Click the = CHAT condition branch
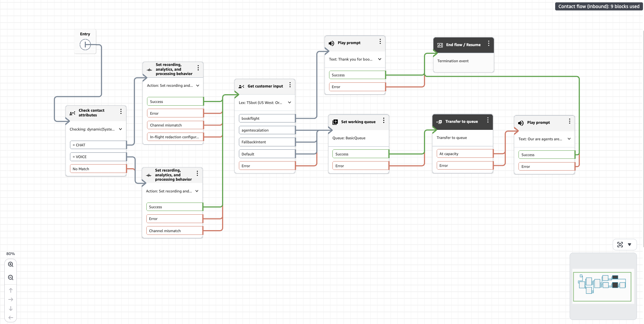The image size is (644, 324). 98,145
